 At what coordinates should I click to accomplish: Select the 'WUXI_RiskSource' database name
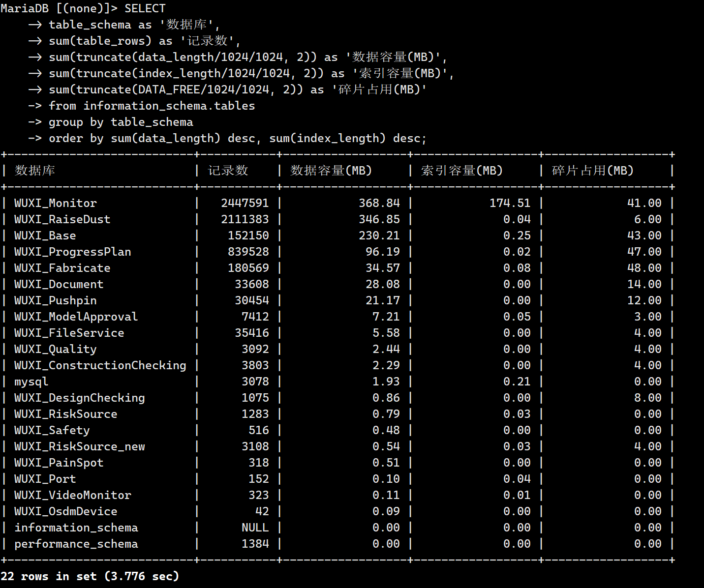(66, 414)
